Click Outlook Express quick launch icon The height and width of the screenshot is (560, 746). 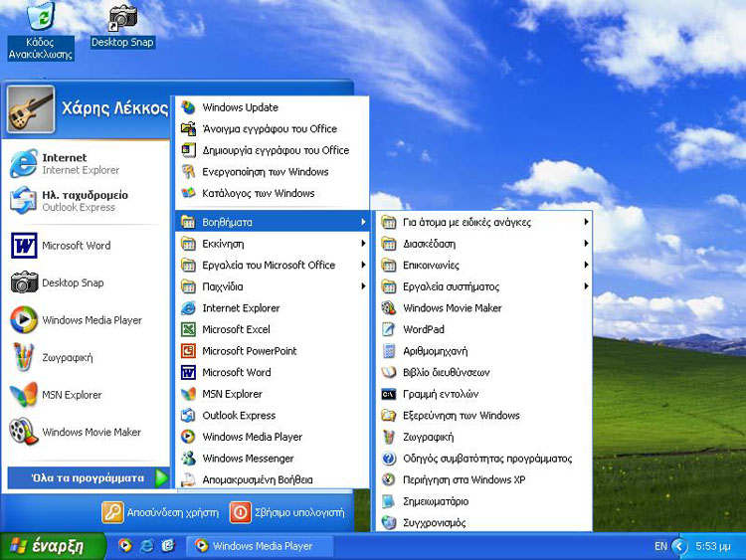(x=168, y=545)
